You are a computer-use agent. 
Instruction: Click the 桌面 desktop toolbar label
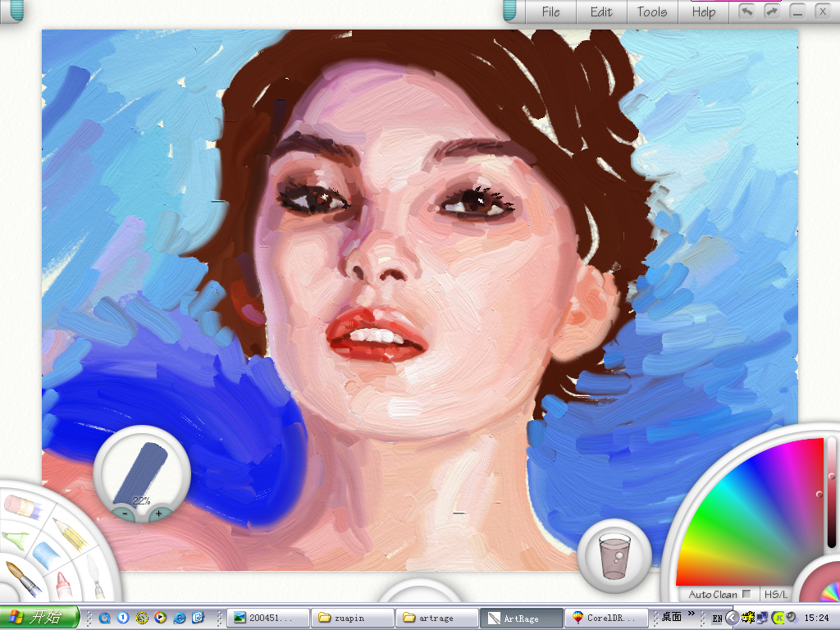(x=672, y=617)
